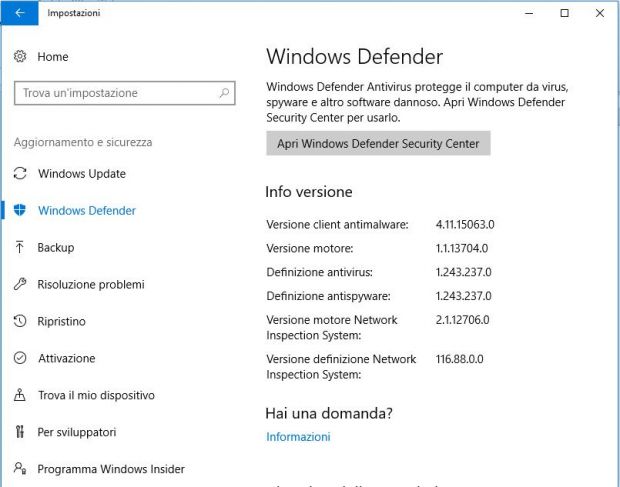Click Apri Windows Defender Security Center button

378,143
